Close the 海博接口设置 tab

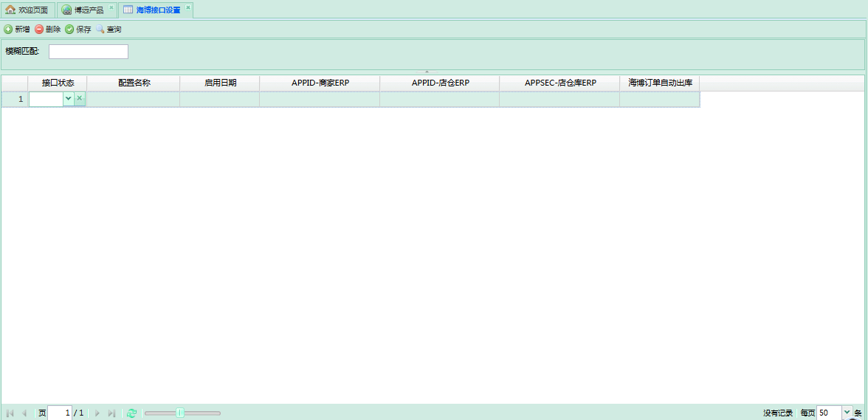[x=188, y=8]
